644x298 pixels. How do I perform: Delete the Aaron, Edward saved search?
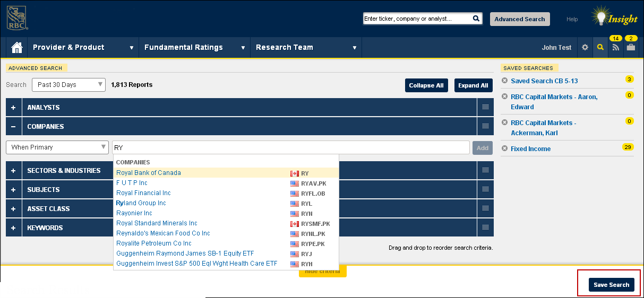tap(505, 97)
